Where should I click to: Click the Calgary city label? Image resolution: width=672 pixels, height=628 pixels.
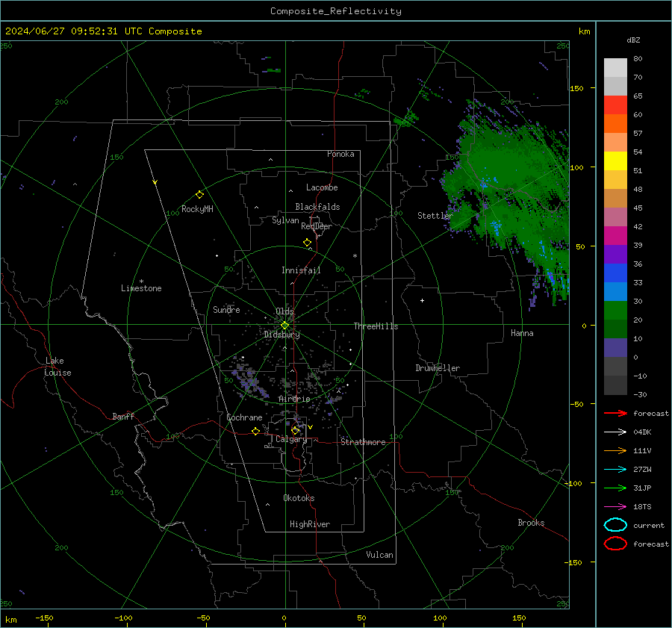click(291, 439)
